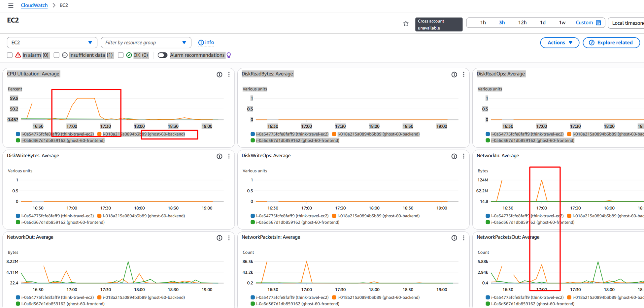
Task: Check the Insufficient data filter checkbox
Action: [56, 55]
